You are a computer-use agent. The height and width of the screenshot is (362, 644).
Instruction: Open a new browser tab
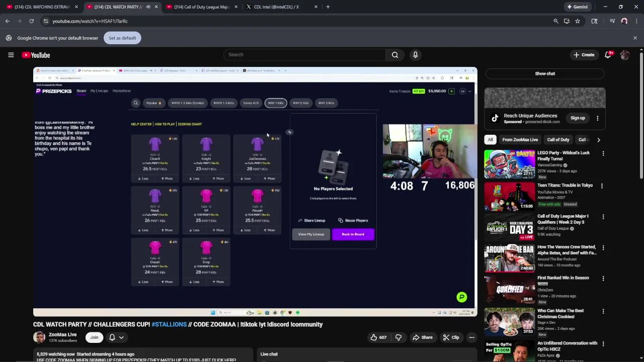(328, 7)
